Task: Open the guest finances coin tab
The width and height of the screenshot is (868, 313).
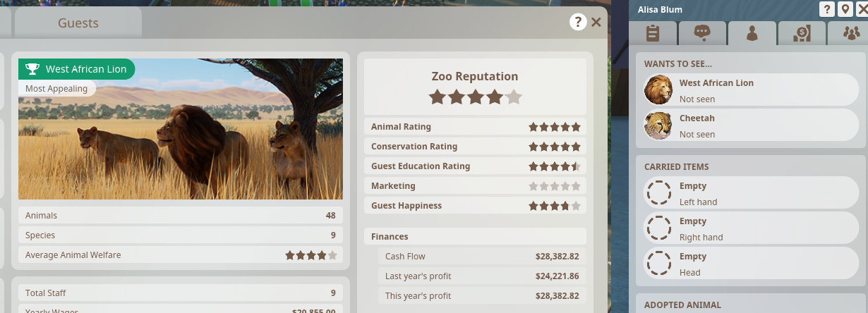Action: click(x=801, y=33)
